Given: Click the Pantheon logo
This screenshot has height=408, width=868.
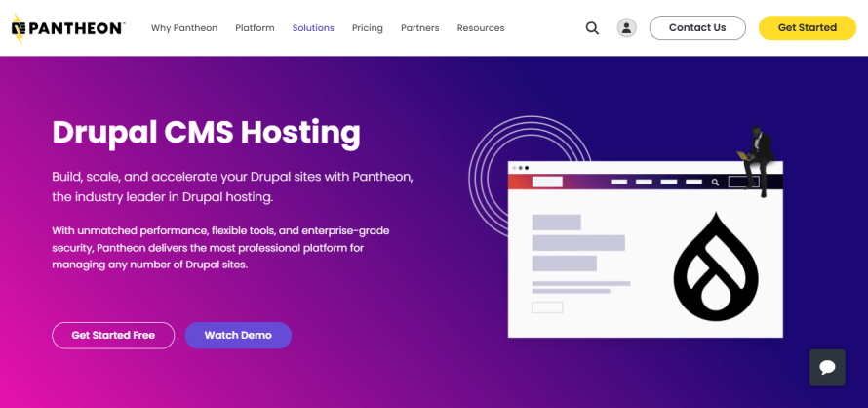Looking at the screenshot, I should point(68,28).
